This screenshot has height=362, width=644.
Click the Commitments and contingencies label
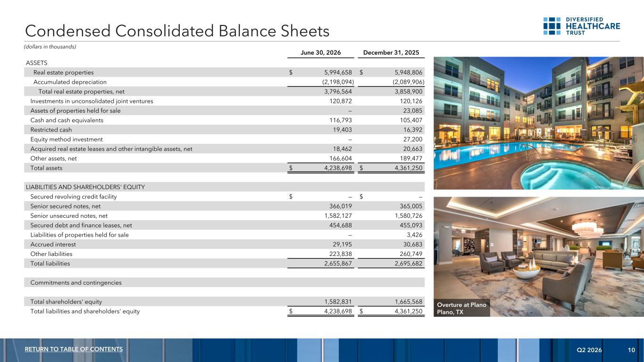coord(76,282)
